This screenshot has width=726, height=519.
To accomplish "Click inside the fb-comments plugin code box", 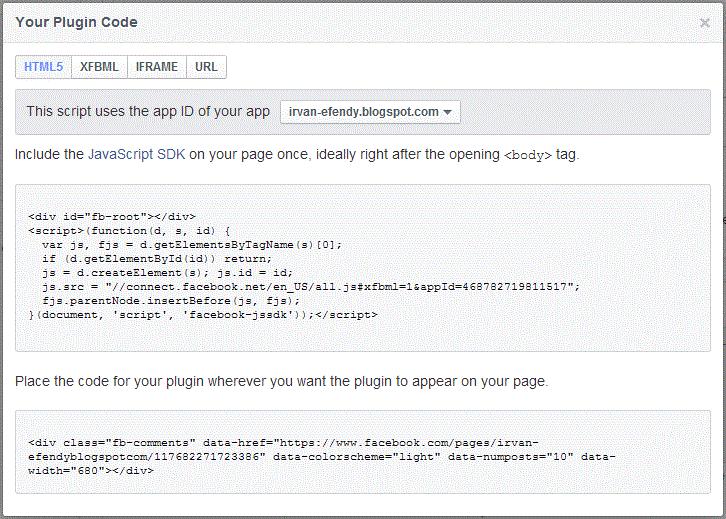I will click(363, 452).
